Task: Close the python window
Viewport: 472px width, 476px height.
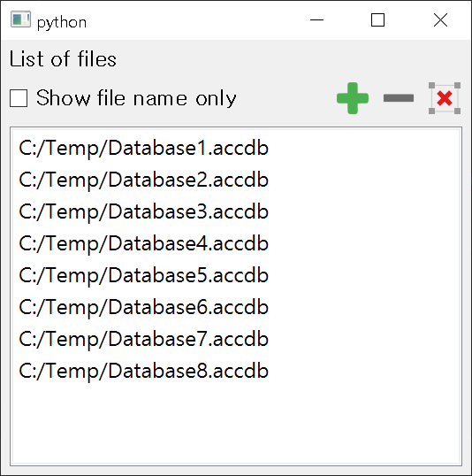Action: tap(440, 20)
